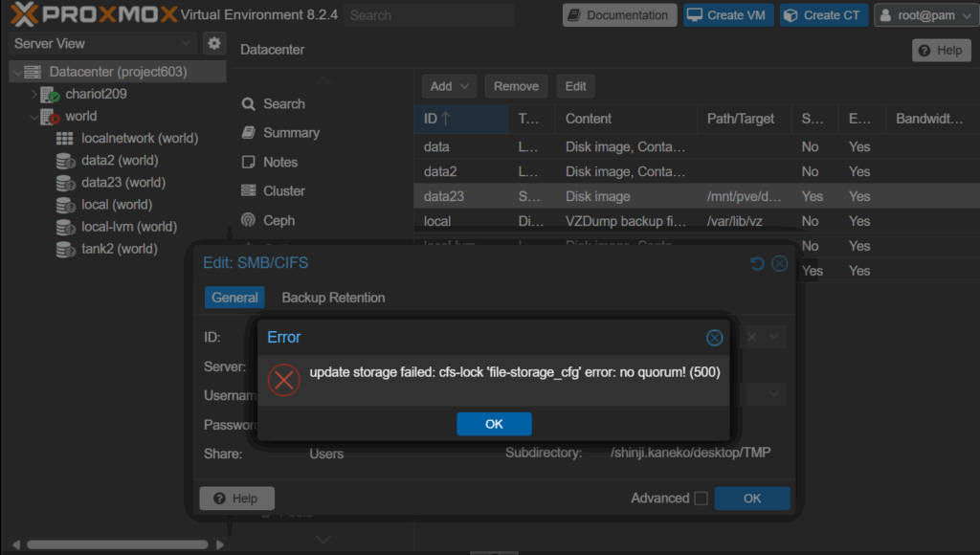980x555 pixels.
Task: Click the localnetwork (world) grid icon
Action: (x=65, y=139)
